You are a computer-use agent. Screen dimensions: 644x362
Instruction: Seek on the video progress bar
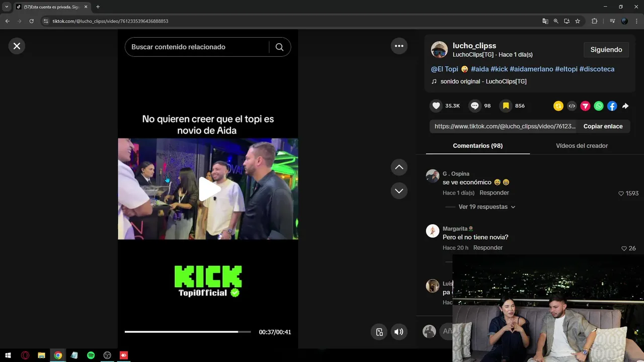pos(188,332)
